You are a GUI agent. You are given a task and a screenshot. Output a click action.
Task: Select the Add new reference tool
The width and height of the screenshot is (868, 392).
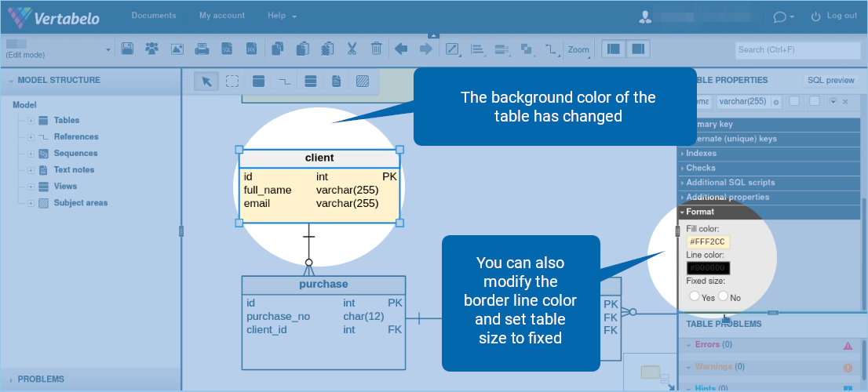click(x=285, y=82)
